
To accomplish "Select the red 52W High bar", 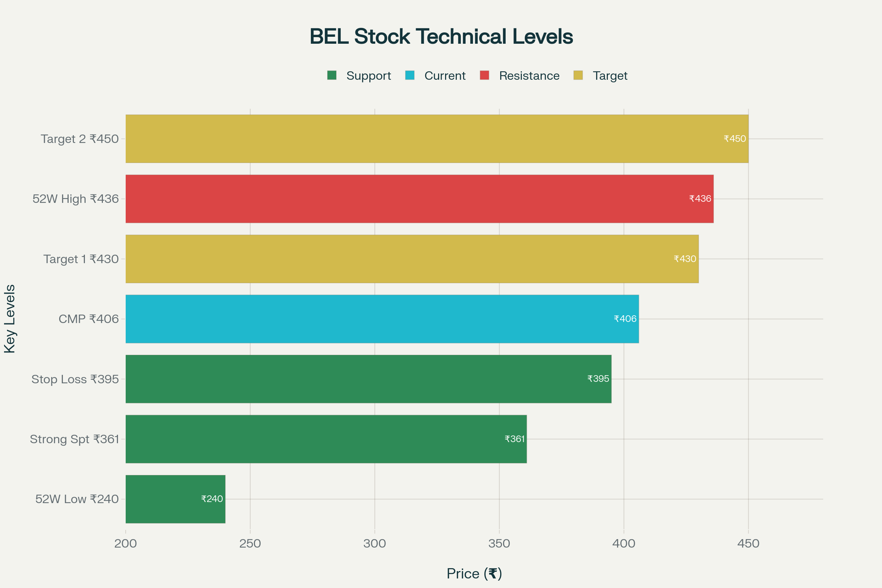I will (x=412, y=199).
